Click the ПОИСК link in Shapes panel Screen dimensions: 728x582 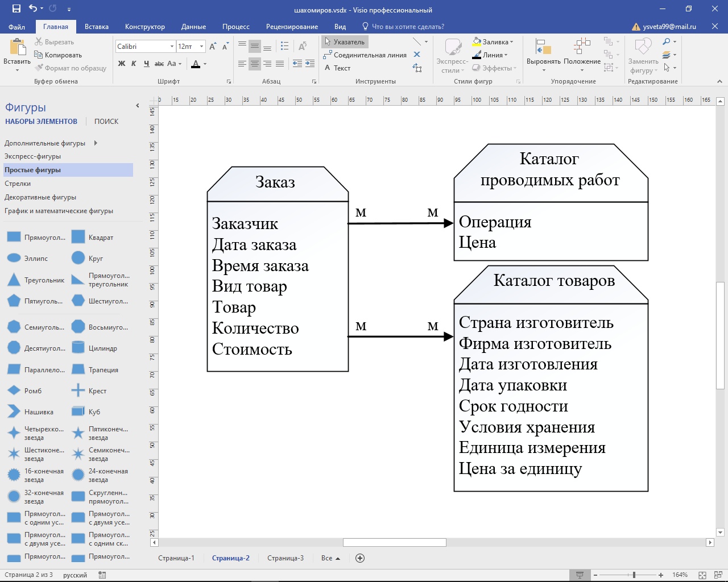coord(106,122)
